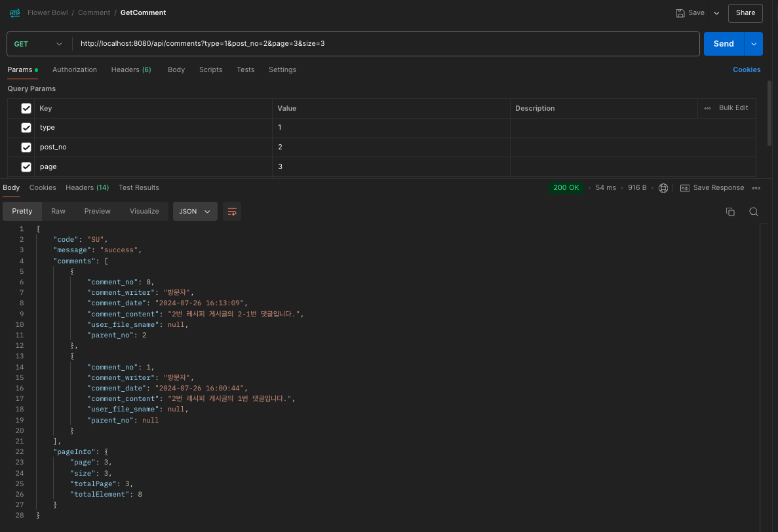Uncheck the type parameter checkbox
This screenshot has height=532, width=778.
pos(26,127)
